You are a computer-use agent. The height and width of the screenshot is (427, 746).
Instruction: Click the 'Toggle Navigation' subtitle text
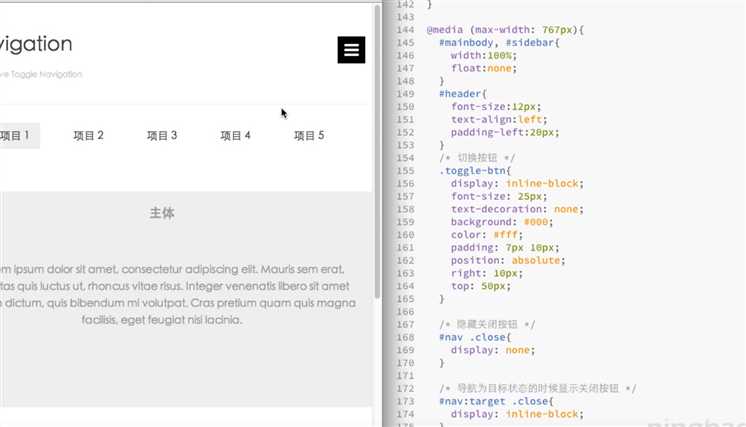(x=46, y=74)
